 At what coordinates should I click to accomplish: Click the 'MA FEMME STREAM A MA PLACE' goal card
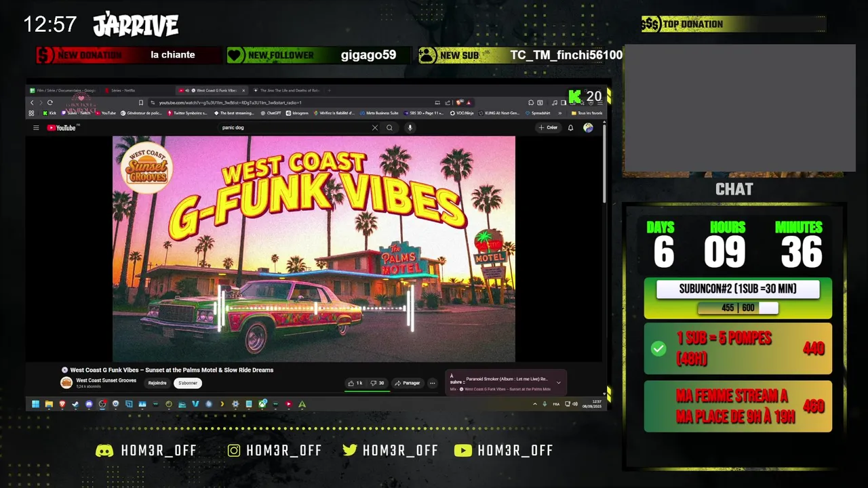738,406
